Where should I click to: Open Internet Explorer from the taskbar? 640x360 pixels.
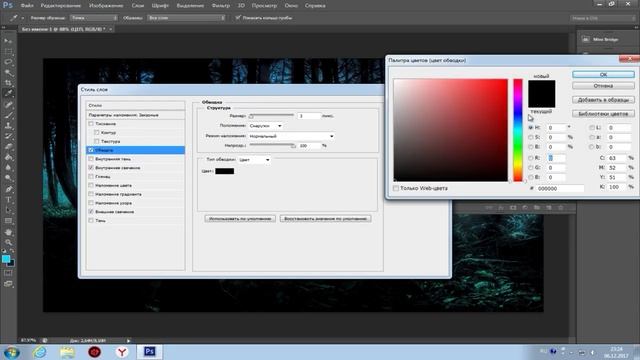coord(40,351)
